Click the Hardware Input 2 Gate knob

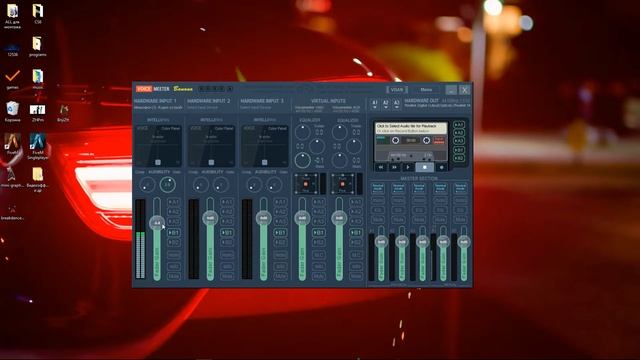221,185
